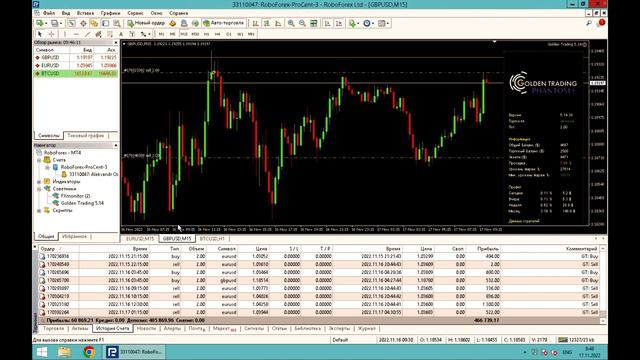Open the Templates dropdown icon
Screen dimensions: 640x360
pyautogui.click(x=383, y=23)
